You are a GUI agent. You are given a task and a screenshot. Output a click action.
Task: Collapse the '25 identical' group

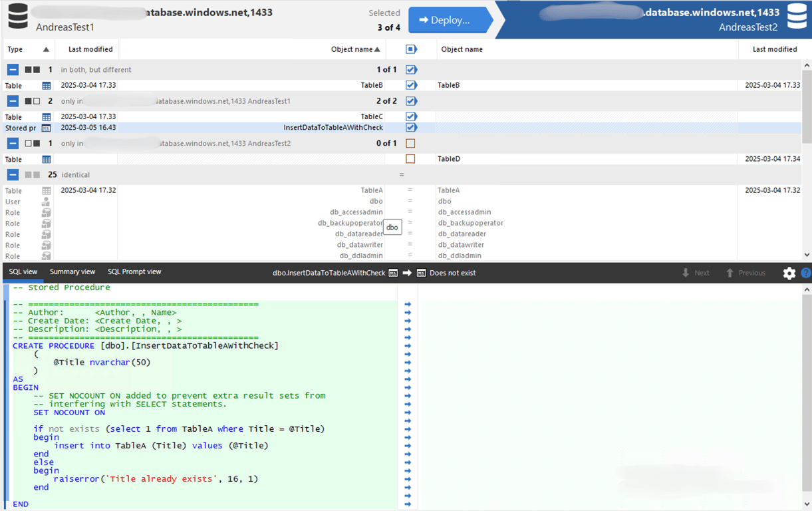(13, 175)
